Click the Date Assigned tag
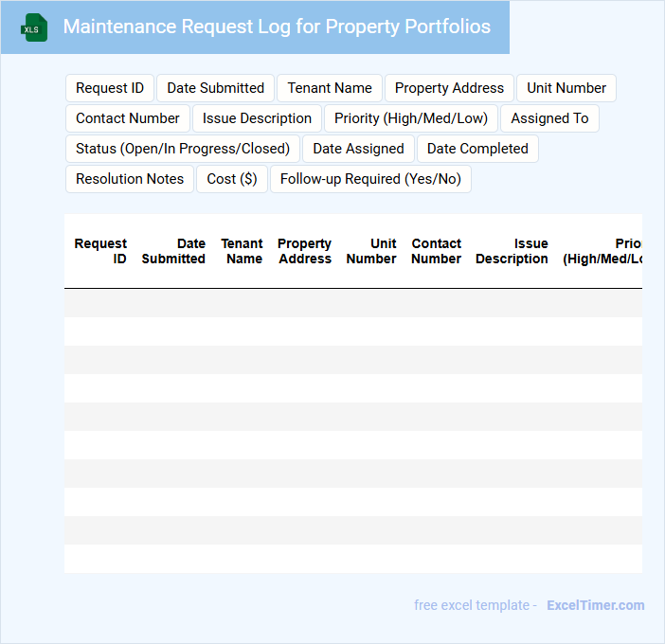 [x=358, y=149]
